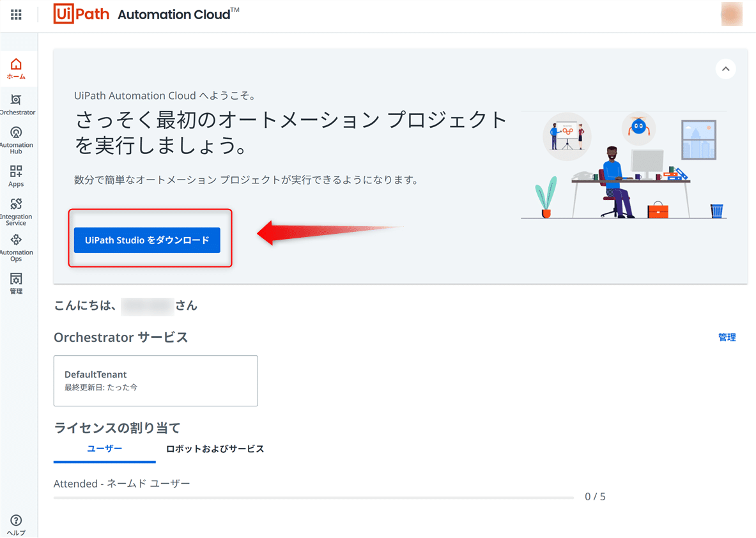Open ヘルプ at the sidebar bottom
The width and height of the screenshot is (756, 538).
(16, 525)
